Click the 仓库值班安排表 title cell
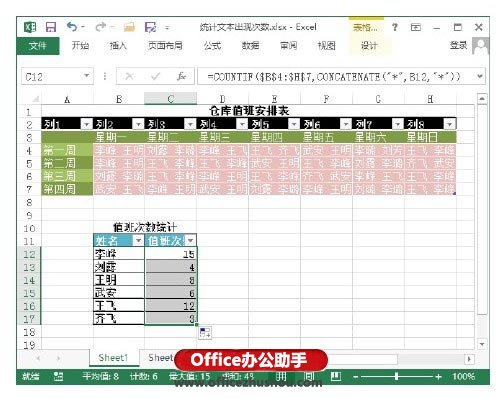Screen dimensions: 502x398 click(x=249, y=111)
